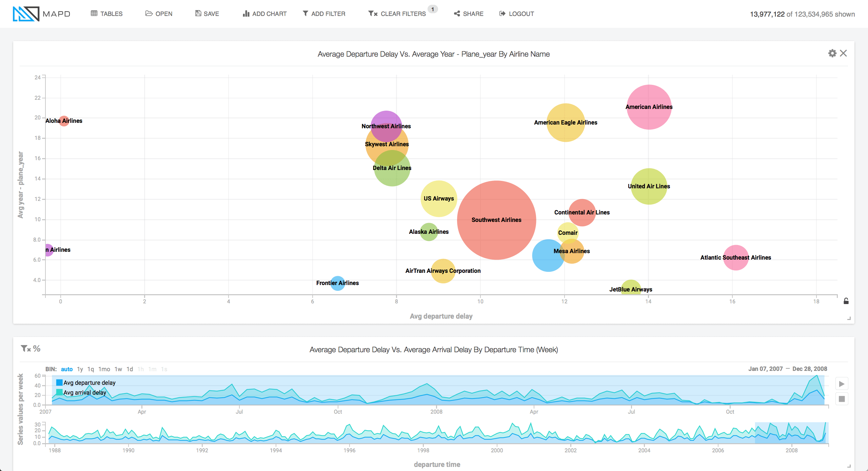868x471 pixels.
Task: Click Clear Filters in the toolbar
Action: (397, 14)
